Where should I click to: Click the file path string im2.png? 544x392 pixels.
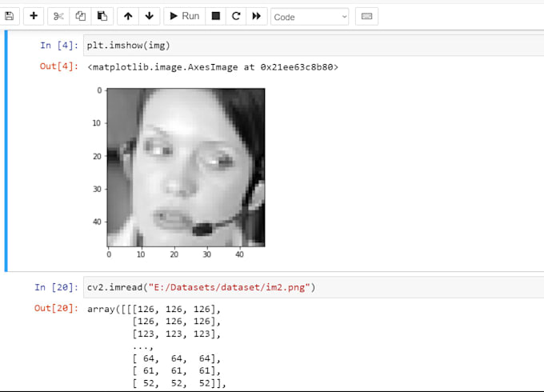pos(286,287)
